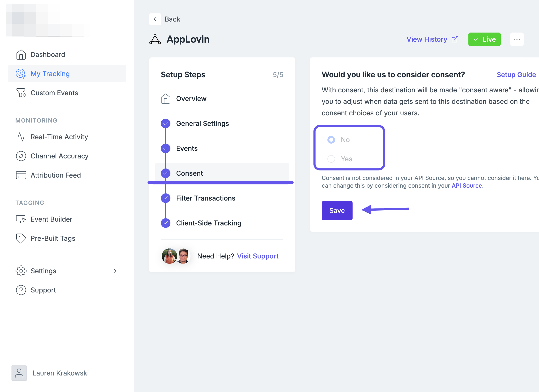Expand the Settings submenu chevron
539x392 pixels.
115,271
